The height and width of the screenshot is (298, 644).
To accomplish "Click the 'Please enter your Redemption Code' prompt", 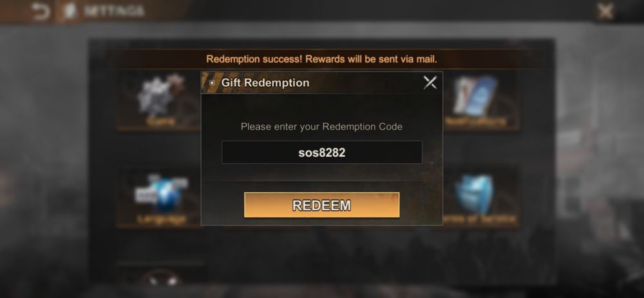I will click(321, 127).
